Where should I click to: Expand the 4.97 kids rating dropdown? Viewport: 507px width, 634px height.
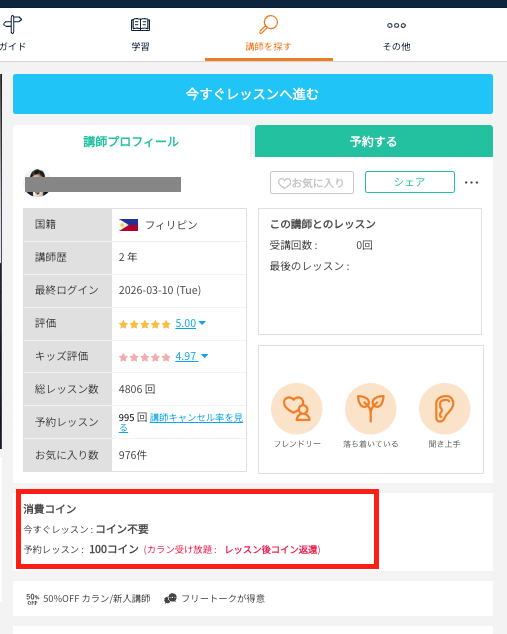coord(205,356)
